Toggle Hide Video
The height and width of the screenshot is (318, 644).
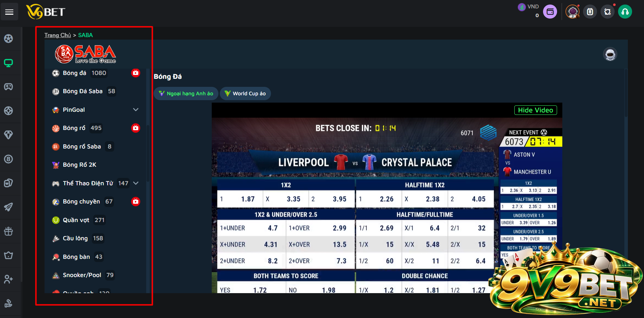pos(536,110)
